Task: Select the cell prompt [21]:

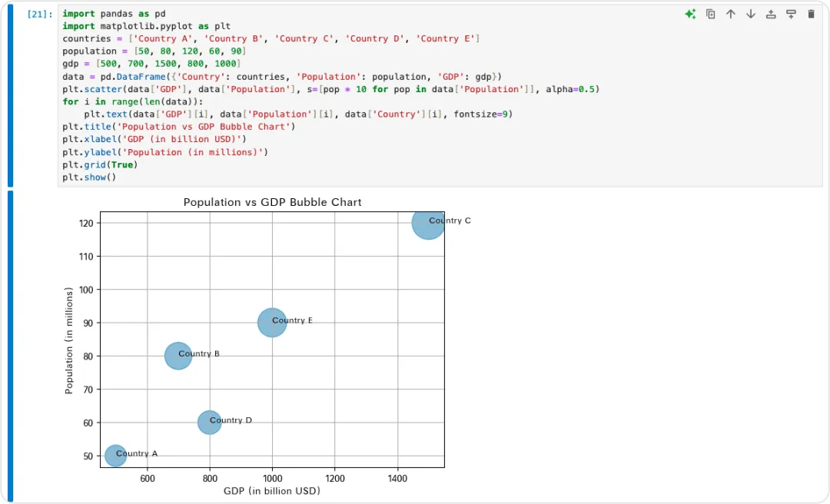Action: tap(40, 15)
